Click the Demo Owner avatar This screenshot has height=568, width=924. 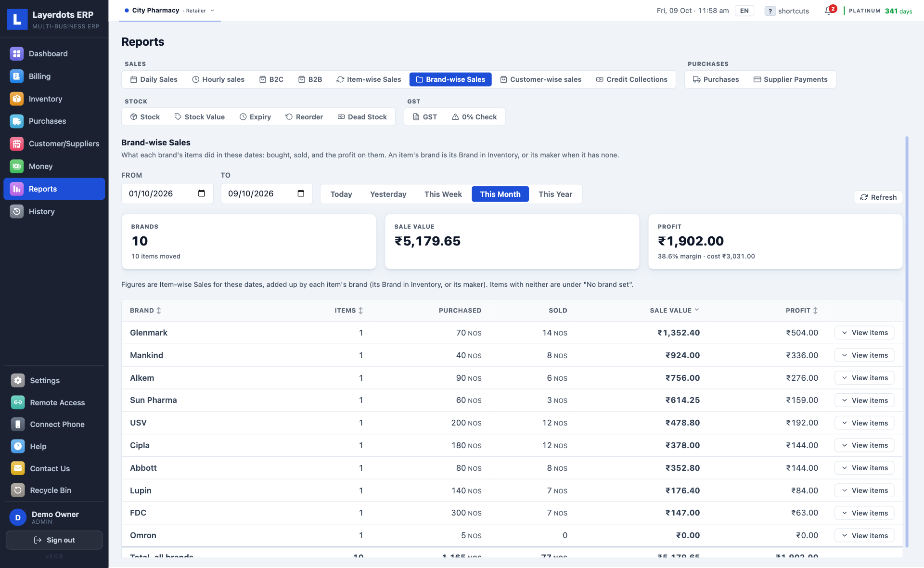point(18,517)
